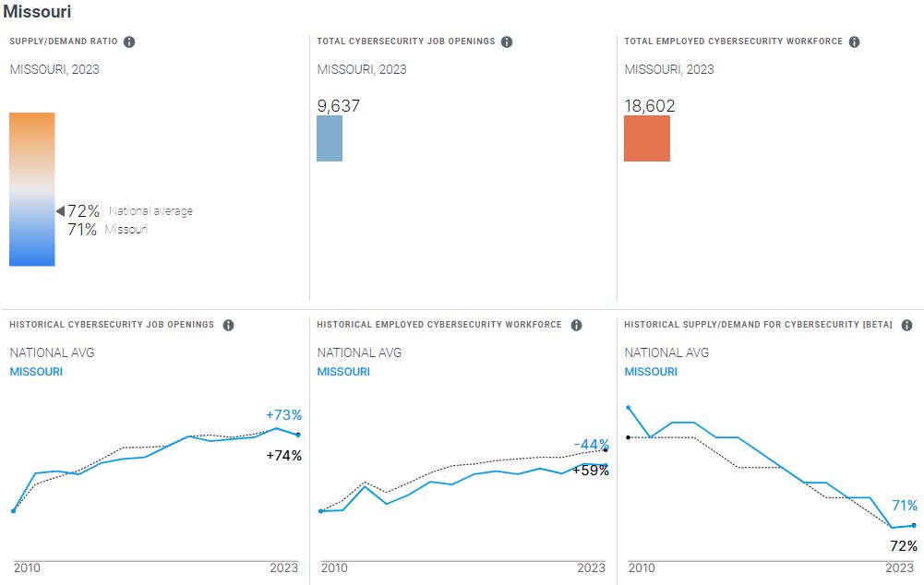
Task: Click Missouri legend label in supply/demand chart
Action: 651,372
